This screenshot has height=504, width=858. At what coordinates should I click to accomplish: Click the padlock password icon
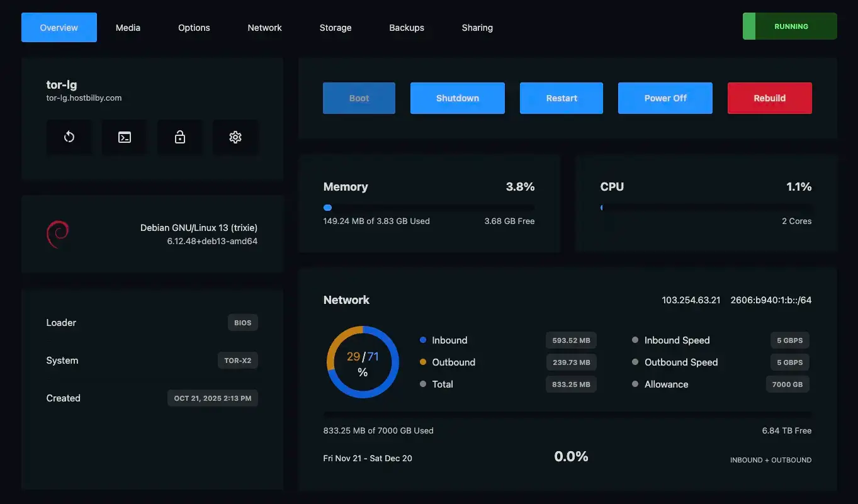point(180,137)
